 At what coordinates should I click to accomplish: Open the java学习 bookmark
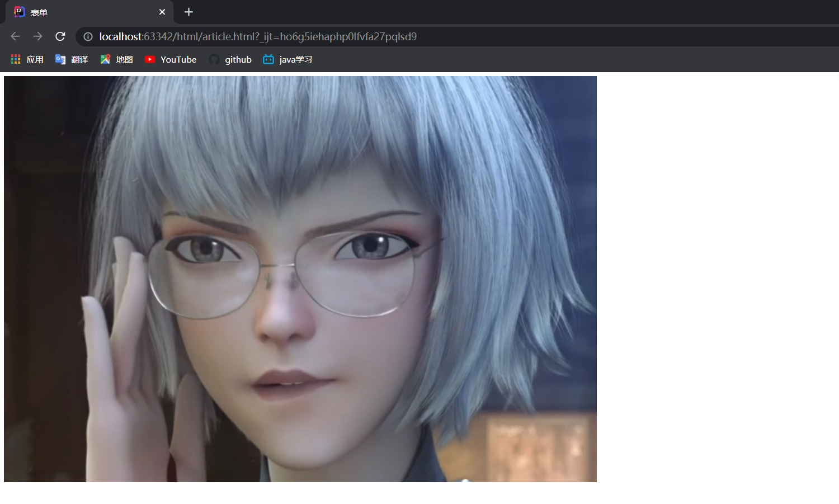(x=287, y=59)
